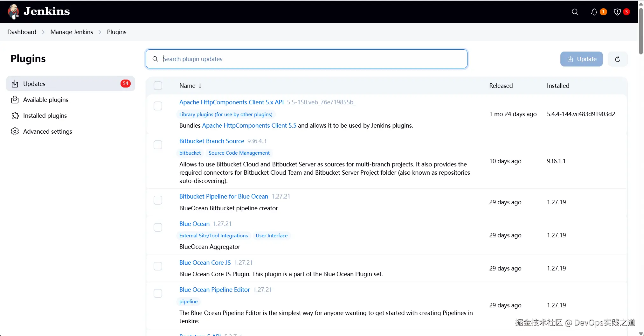Click the Updates download icon in sidebar
644x336 pixels.
[x=15, y=84]
